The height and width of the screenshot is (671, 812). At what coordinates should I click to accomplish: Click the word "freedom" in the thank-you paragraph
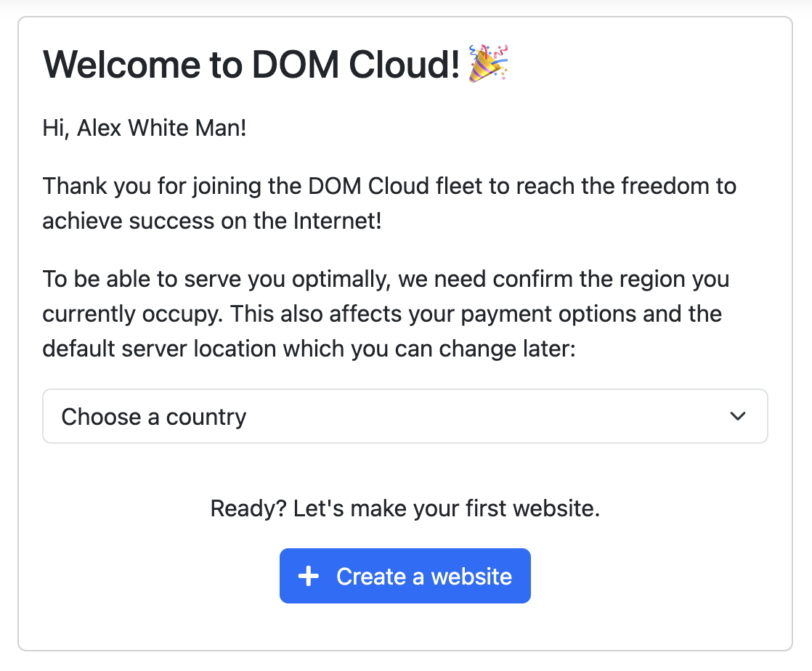(x=665, y=186)
